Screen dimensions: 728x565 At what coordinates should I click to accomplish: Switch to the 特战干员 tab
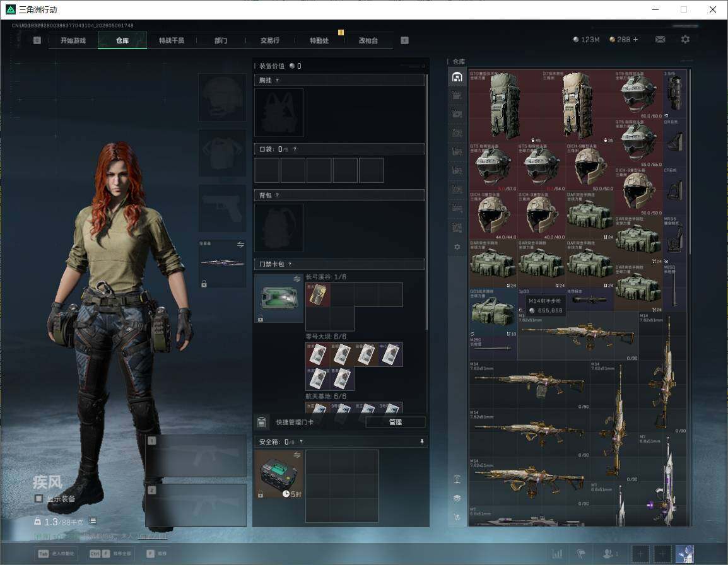172,40
